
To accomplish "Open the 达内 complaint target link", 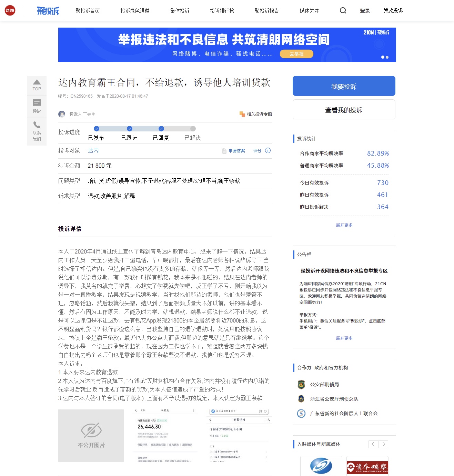I will 93,151.
